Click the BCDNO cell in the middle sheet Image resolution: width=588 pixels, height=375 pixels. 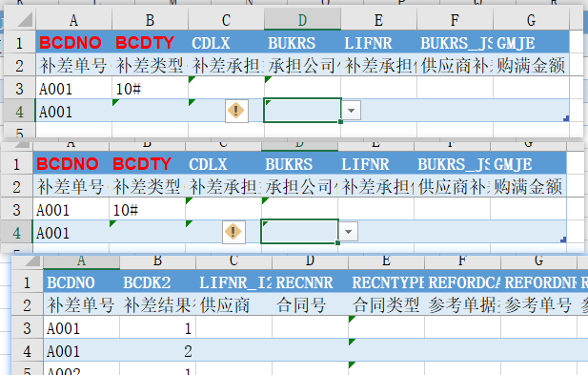tap(71, 164)
